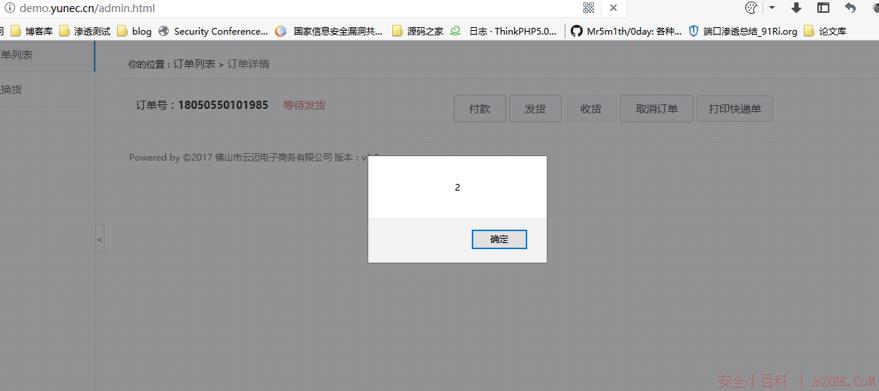This screenshot has height=391, width=879.
Task: Click the undo back-arrow toolbar icon
Action: pos(850,8)
